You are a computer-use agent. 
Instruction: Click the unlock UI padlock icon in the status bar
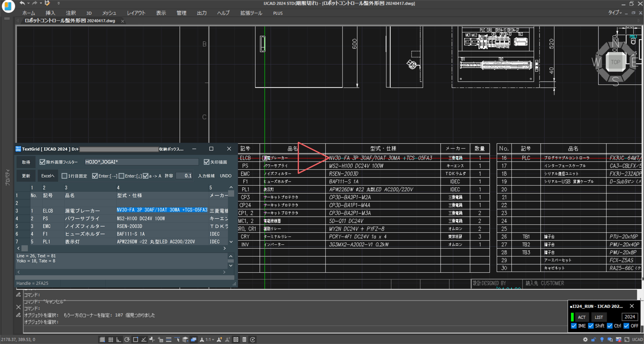594,339
